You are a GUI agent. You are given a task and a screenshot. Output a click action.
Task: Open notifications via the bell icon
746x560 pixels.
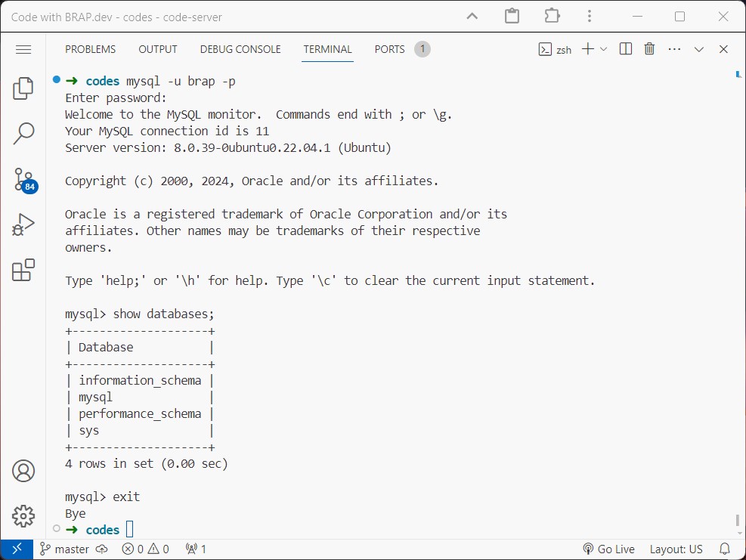pyautogui.click(x=724, y=549)
